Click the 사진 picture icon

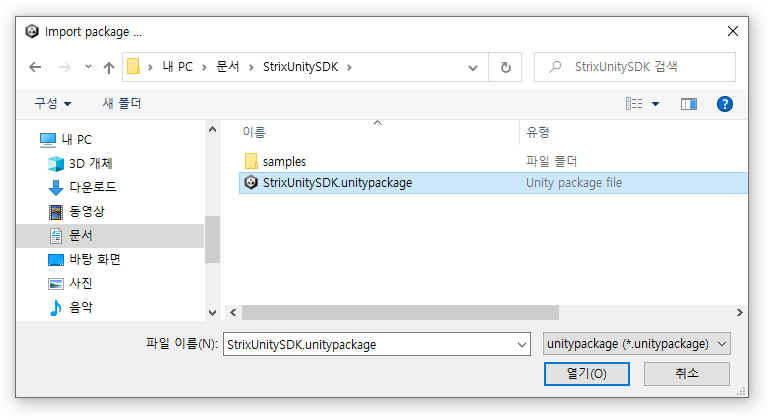click(56, 284)
